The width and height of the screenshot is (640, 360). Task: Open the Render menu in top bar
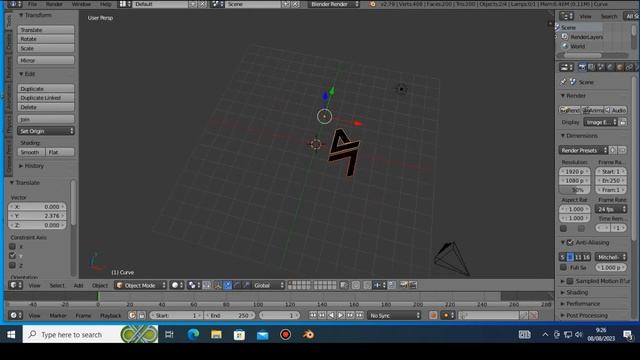(54, 4)
